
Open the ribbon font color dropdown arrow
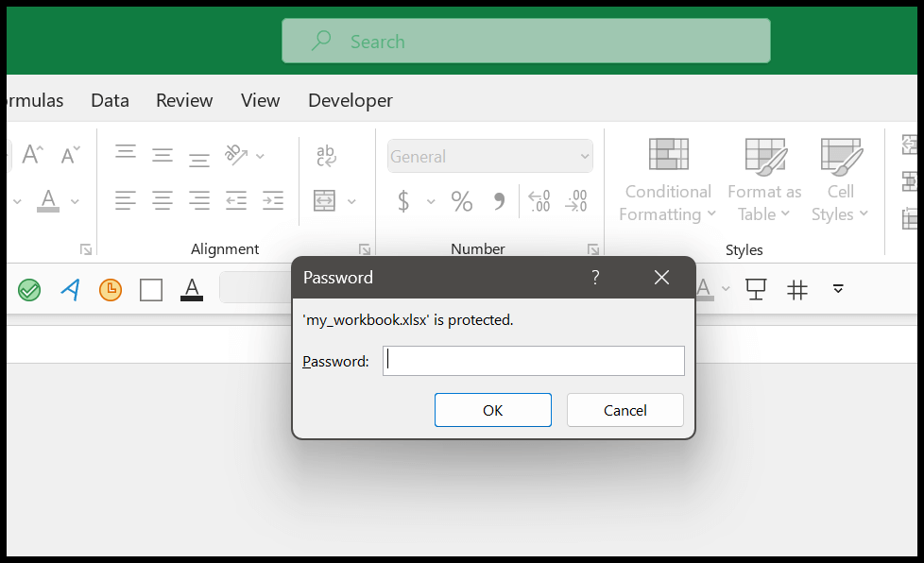75,201
